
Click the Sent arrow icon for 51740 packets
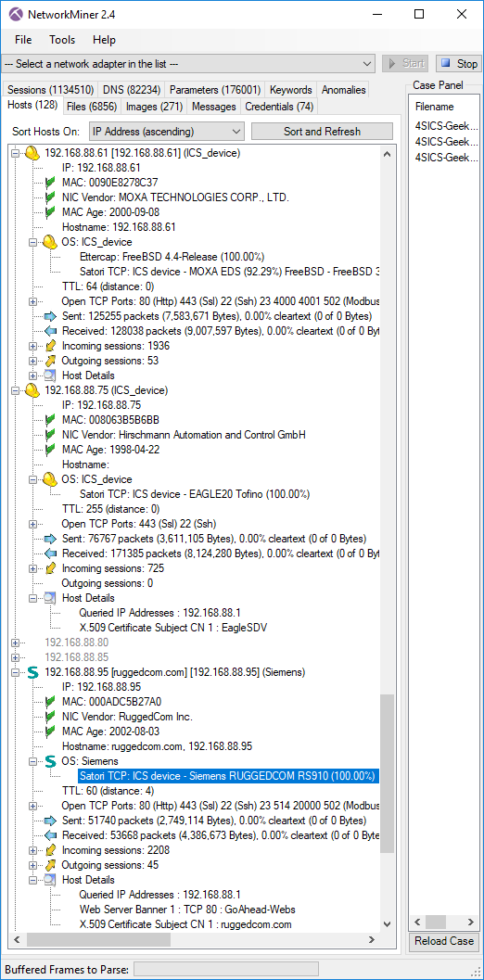pyautogui.click(x=51, y=821)
